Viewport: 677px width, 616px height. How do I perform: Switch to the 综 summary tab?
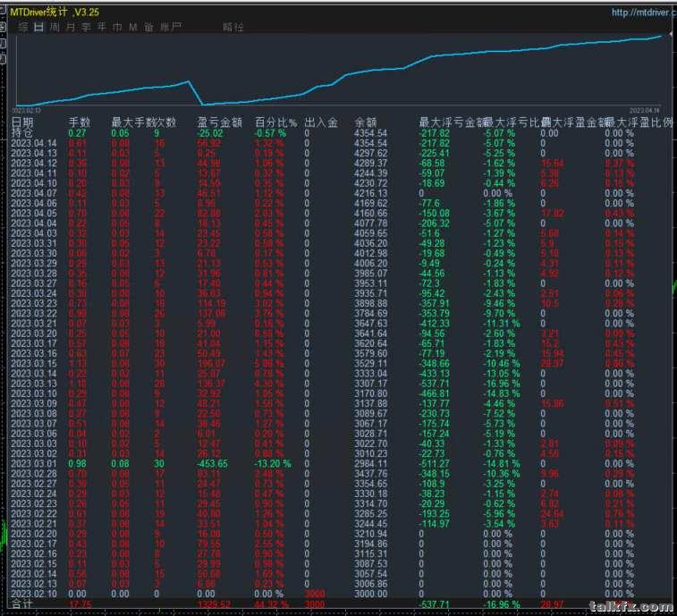pos(23,27)
